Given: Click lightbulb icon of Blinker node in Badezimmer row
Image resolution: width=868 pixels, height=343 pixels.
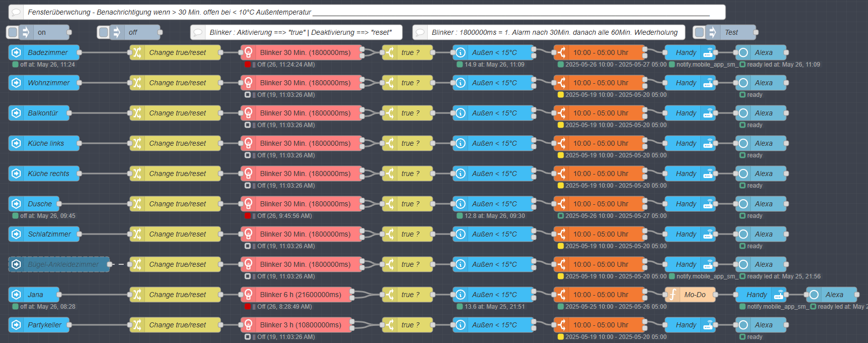Looking at the screenshot, I should tap(248, 52).
